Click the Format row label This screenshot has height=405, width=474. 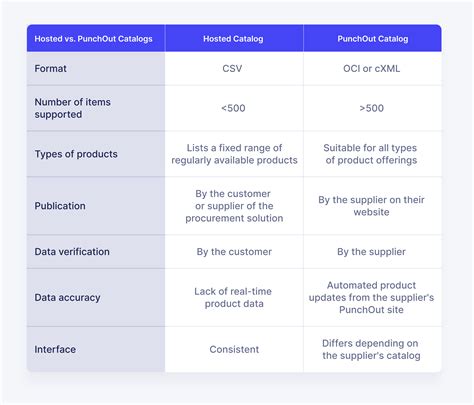[50, 68]
